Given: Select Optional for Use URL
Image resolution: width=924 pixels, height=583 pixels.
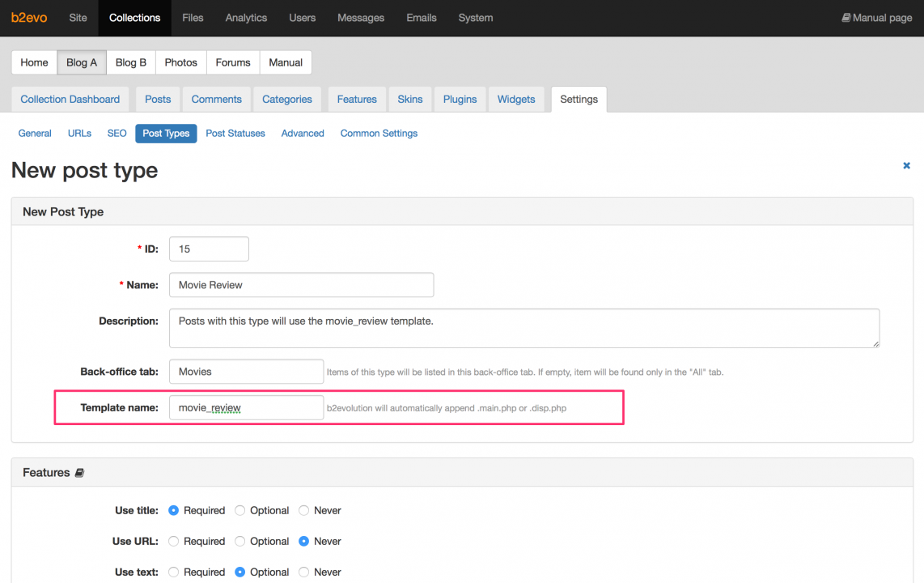Looking at the screenshot, I should pos(239,541).
